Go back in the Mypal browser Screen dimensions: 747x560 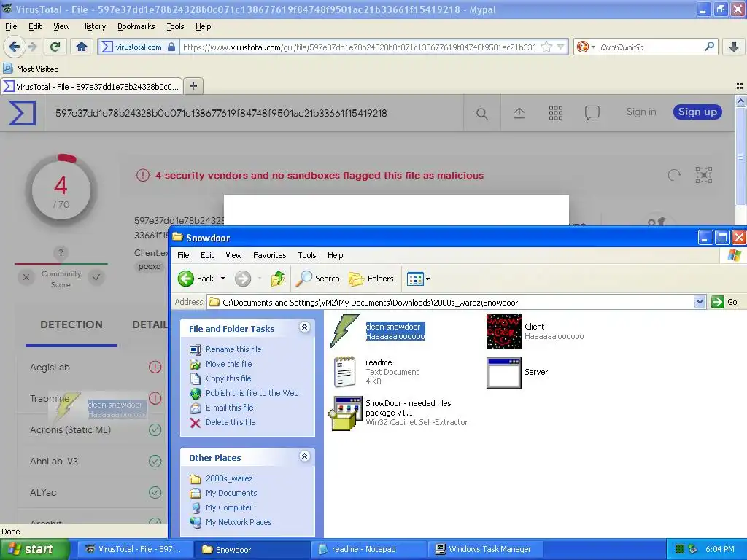pos(14,47)
